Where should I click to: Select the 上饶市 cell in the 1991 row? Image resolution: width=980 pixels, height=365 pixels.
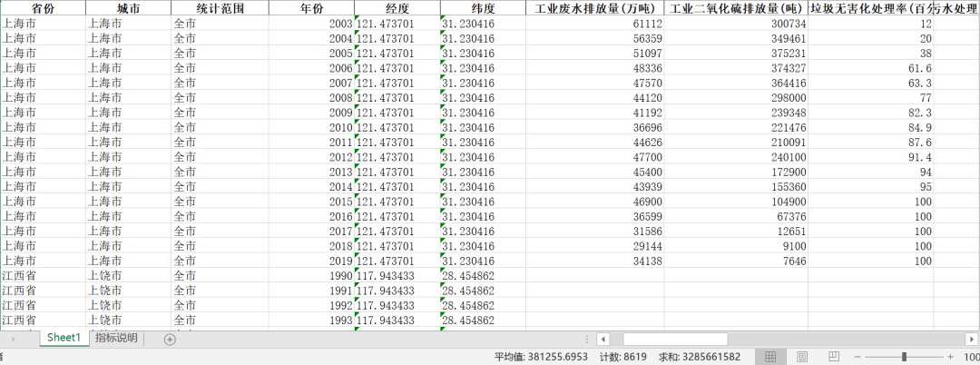[x=128, y=291]
